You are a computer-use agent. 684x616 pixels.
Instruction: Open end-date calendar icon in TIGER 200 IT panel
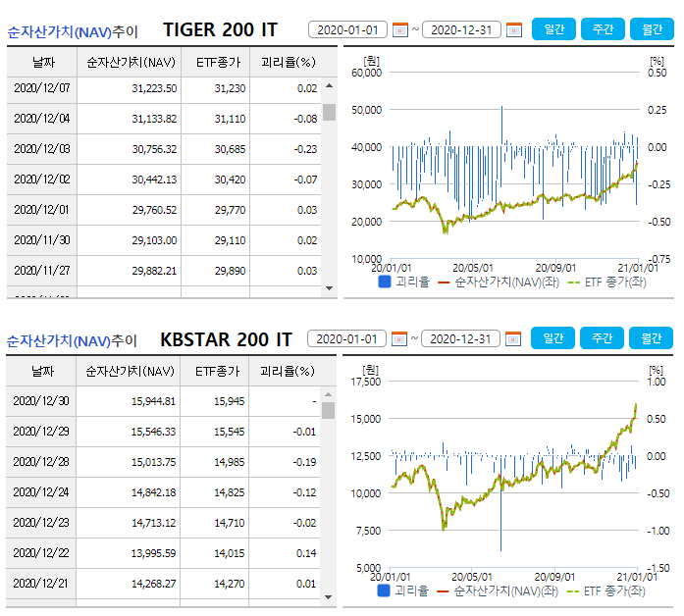[x=514, y=29]
